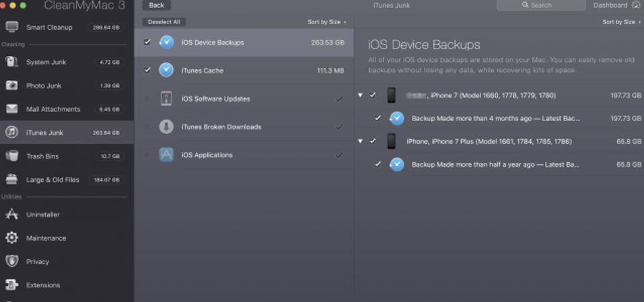Click the iTunes Junk music note icon
Image resolution: width=644 pixels, height=302 pixels.
pos(11,132)
